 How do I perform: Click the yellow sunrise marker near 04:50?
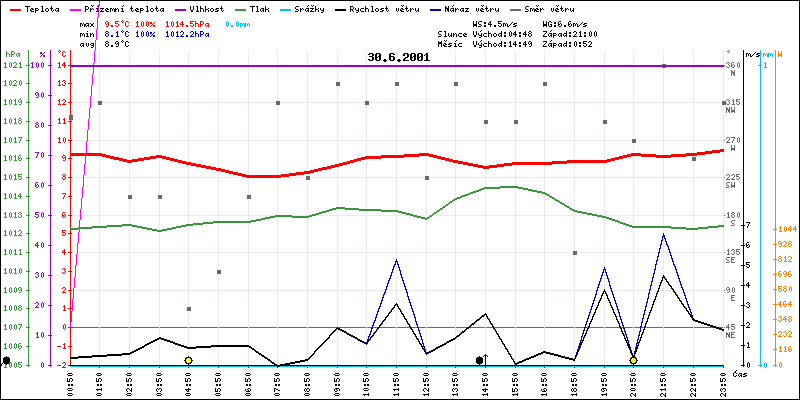tap(188, 360)
